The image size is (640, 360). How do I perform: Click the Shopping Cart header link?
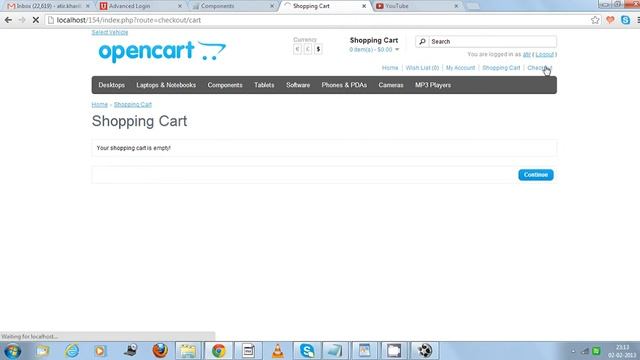coord(501,68)
